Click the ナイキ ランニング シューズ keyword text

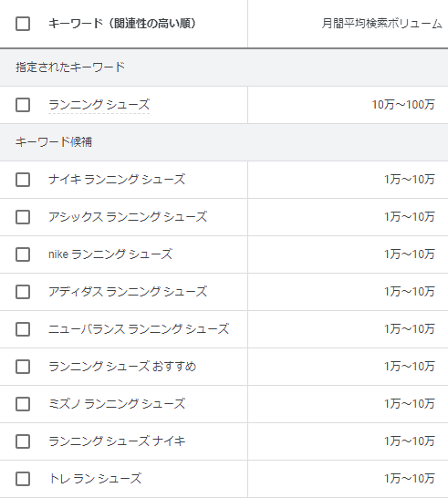(x=117, y=180)
